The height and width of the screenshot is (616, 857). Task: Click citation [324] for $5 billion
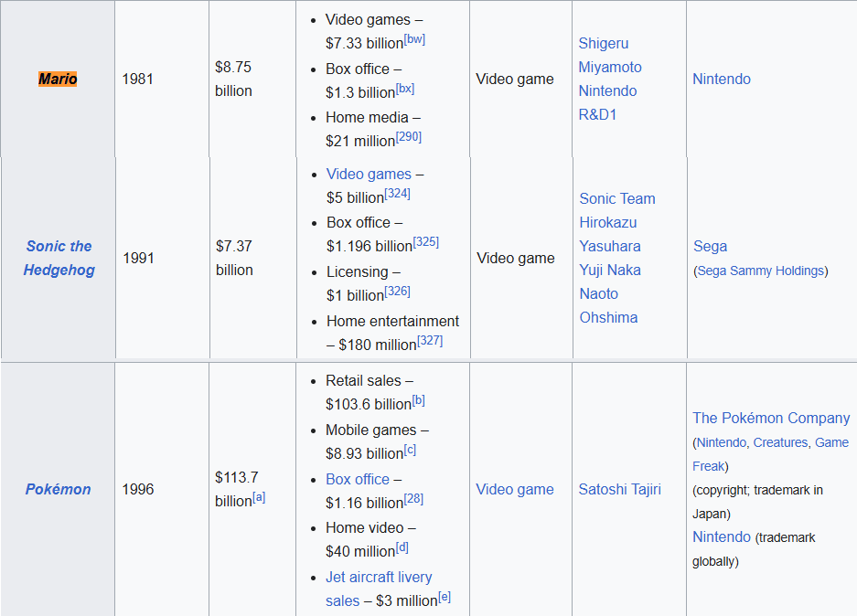[397, 194]
